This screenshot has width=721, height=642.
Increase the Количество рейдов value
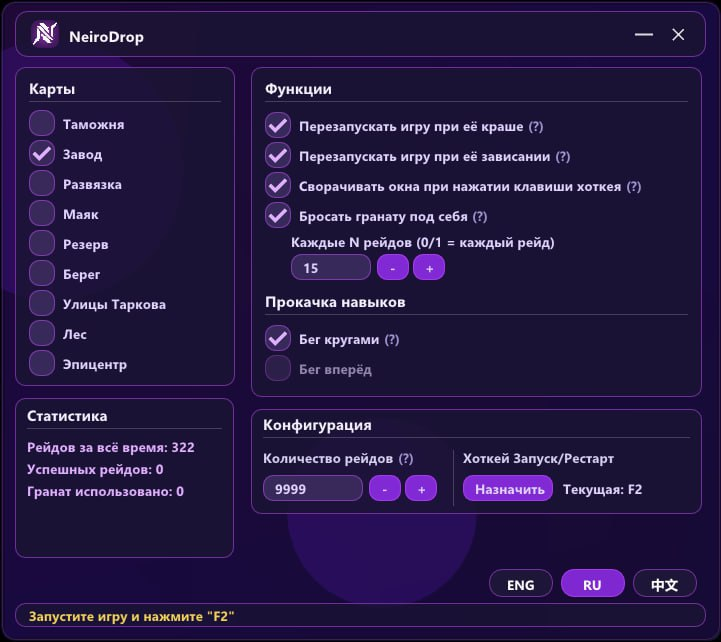click(421, 489)
